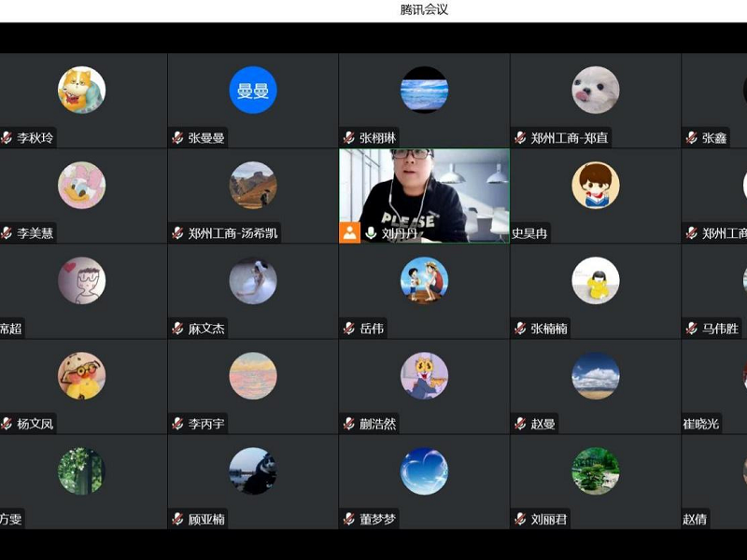Click the muted mic icon beside 郑州工商-郑直
This screenshot has height=560, width=747.
(520, 138)
